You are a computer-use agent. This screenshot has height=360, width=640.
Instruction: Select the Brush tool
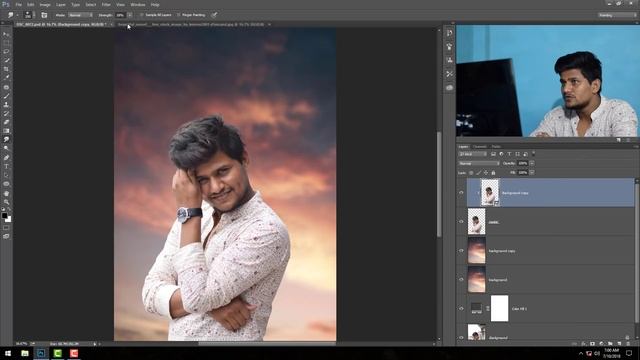point(6,96)
